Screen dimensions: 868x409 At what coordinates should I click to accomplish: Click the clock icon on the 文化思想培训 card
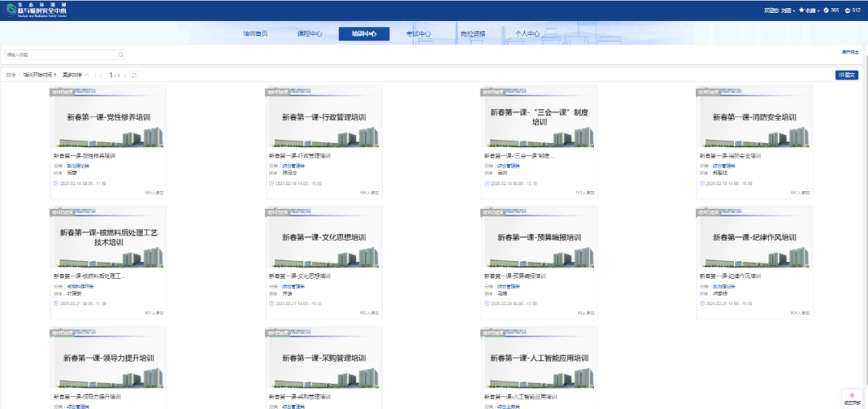click(x=272, y=303)
